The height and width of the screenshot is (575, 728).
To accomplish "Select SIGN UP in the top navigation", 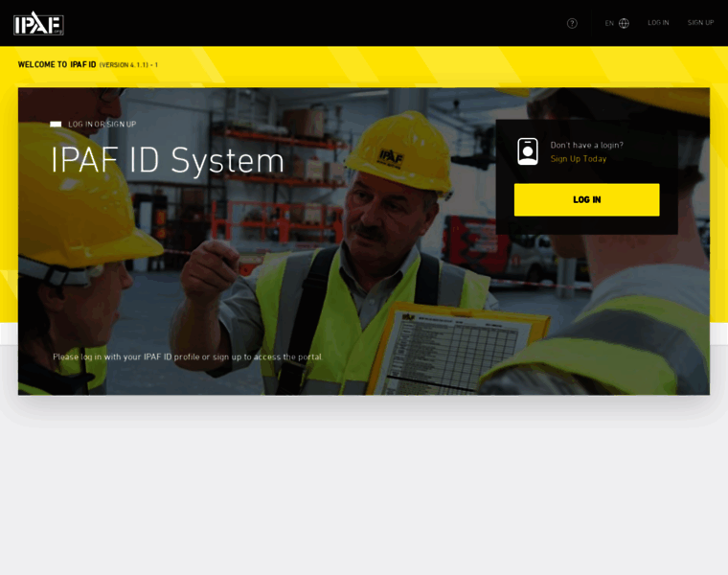I will pyautogui.click(x=700, y=23).
